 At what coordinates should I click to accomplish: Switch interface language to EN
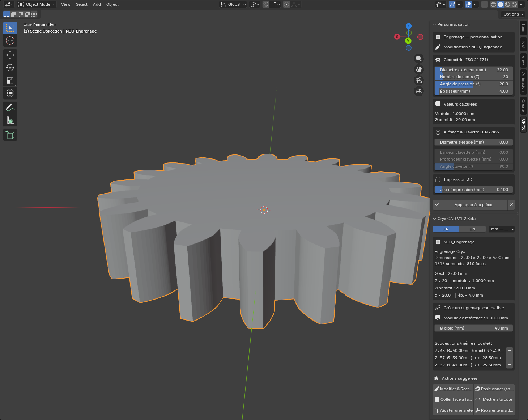click(x=472, y=229)
